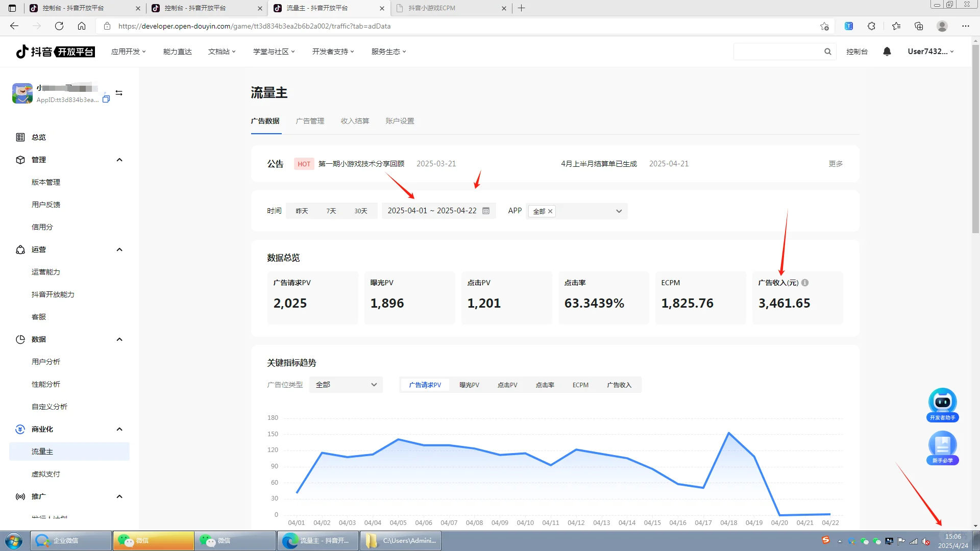Select the 7天 time range option
Viewport: 980px width, 551px height.
[x=331, y=211]
